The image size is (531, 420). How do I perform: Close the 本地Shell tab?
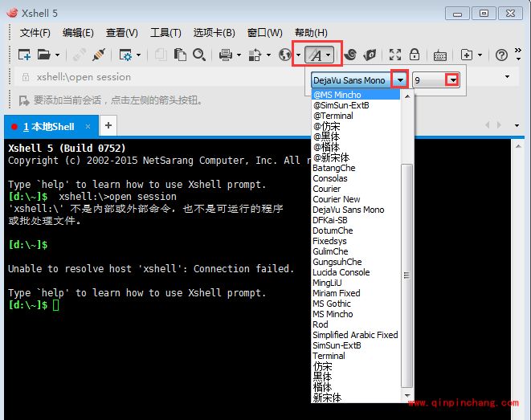88,127
